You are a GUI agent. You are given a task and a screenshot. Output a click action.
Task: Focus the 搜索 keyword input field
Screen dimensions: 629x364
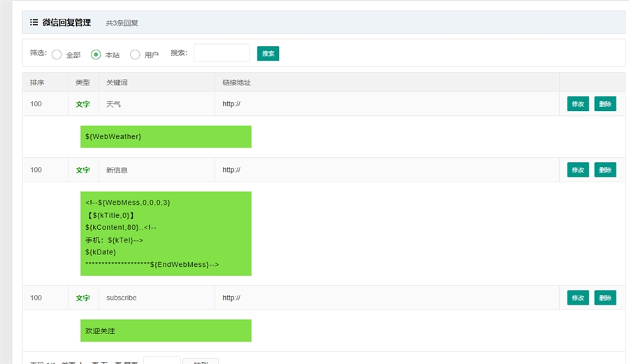pos(222,53)
